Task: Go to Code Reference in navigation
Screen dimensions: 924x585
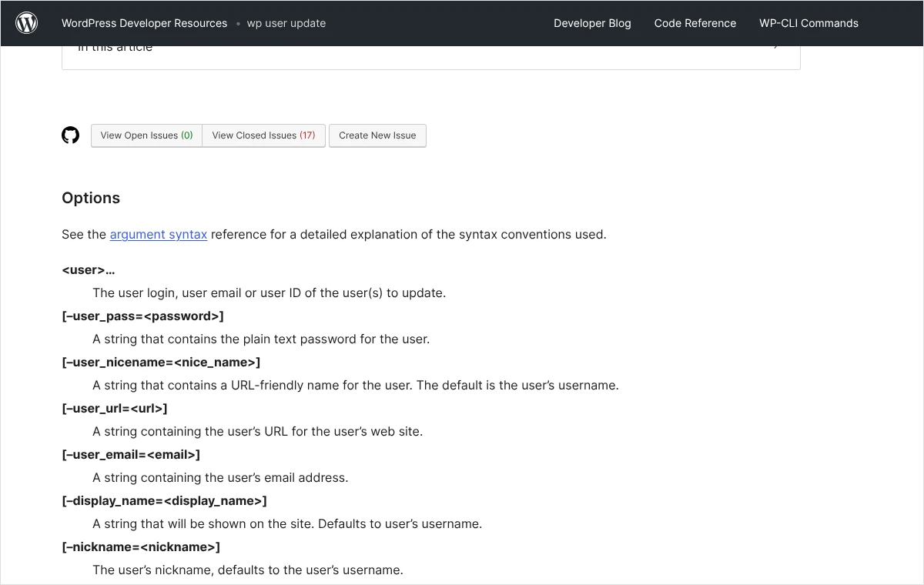Action: [695, 23]
